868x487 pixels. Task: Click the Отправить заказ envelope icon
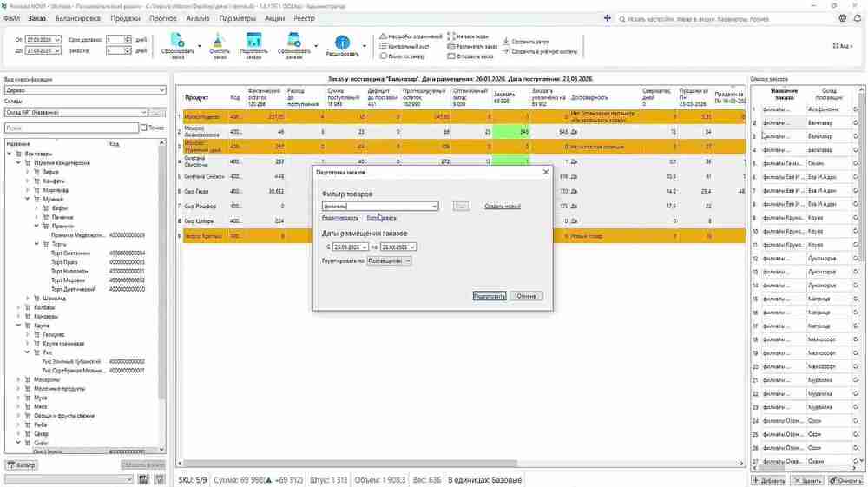coord(451,56)
